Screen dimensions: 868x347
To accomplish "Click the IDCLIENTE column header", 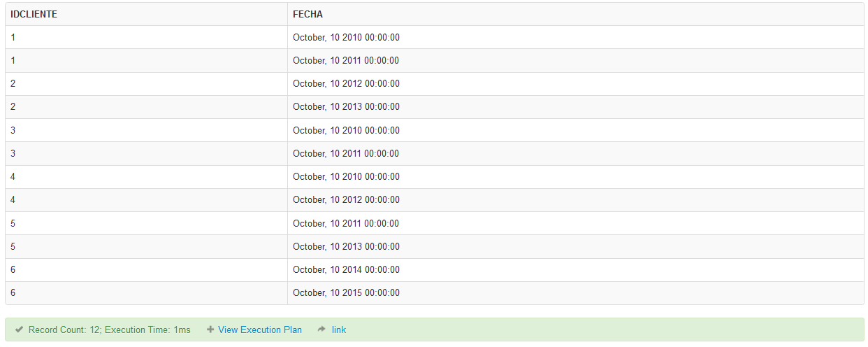I will pyautogui.click(x=34, y=14).
